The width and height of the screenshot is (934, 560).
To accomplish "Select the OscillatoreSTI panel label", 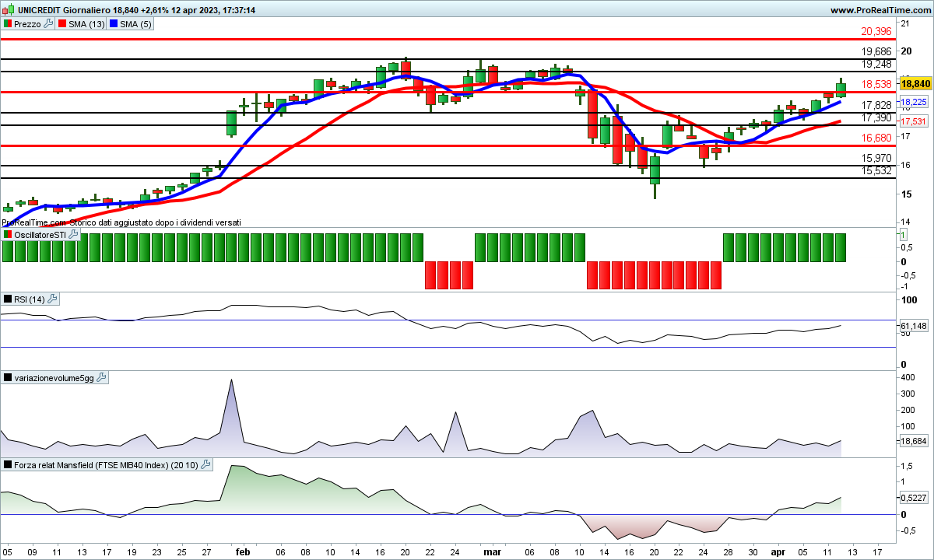I will [40, 234].
